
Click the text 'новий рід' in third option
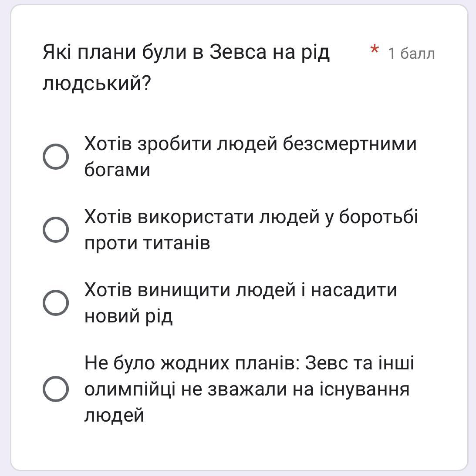pyautogui.click(x=128, y=316)
